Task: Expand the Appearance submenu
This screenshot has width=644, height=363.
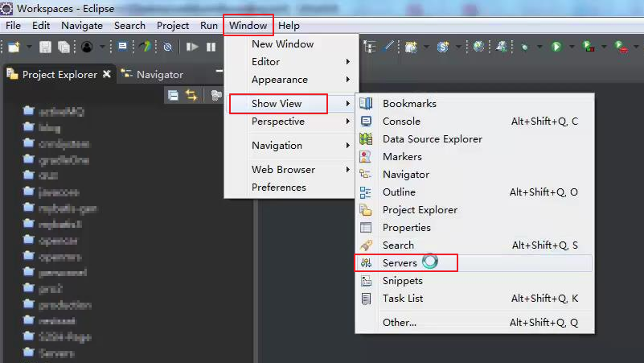Action: [x=291, y=80]
